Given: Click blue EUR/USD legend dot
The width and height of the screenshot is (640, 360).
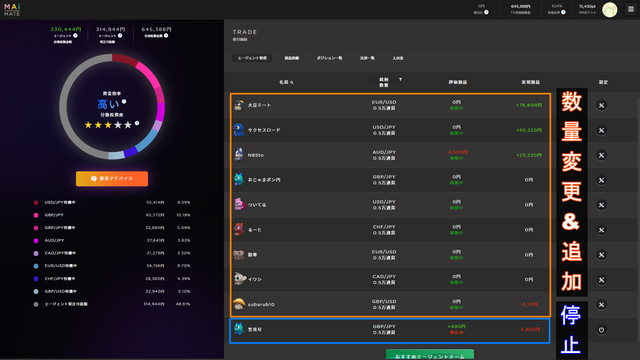Looking at the screenshot, I should point(36,266).
